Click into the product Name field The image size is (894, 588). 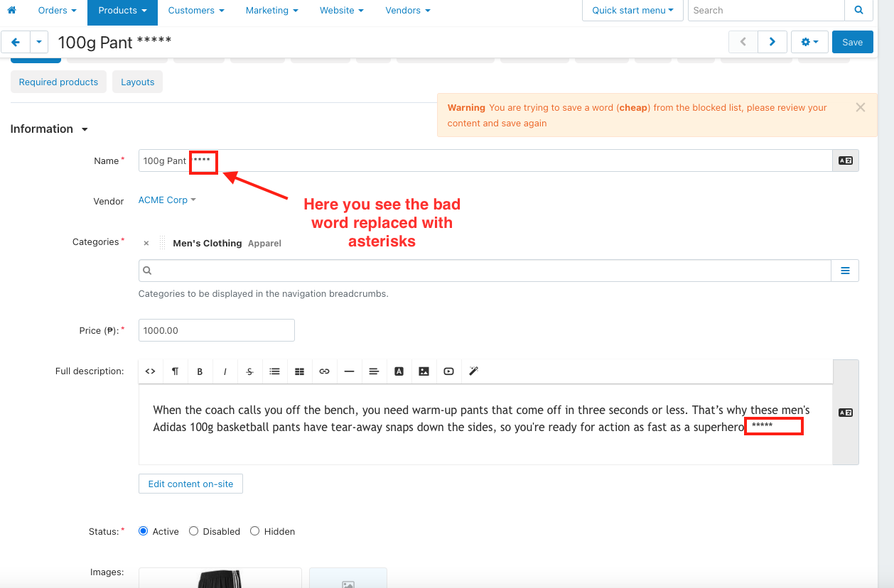pos(485,160)
